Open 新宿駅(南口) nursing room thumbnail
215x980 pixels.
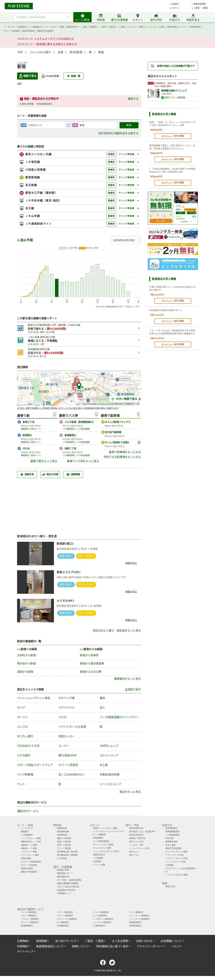pyautogui.click(x=35, y=554)
